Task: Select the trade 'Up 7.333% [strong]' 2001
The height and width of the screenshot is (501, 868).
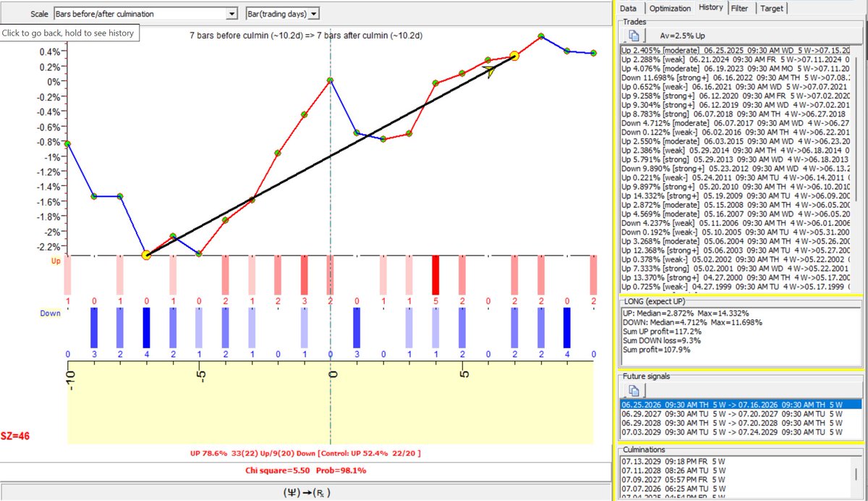Action: (735, 268)
